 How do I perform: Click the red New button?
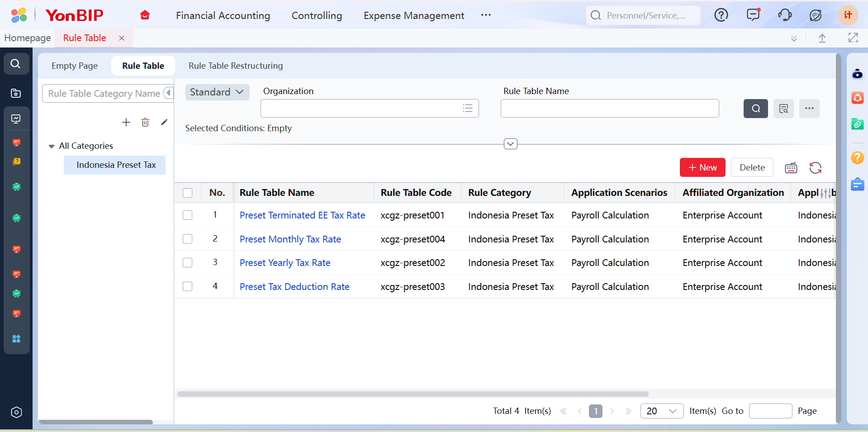click(x=702, y=167)
